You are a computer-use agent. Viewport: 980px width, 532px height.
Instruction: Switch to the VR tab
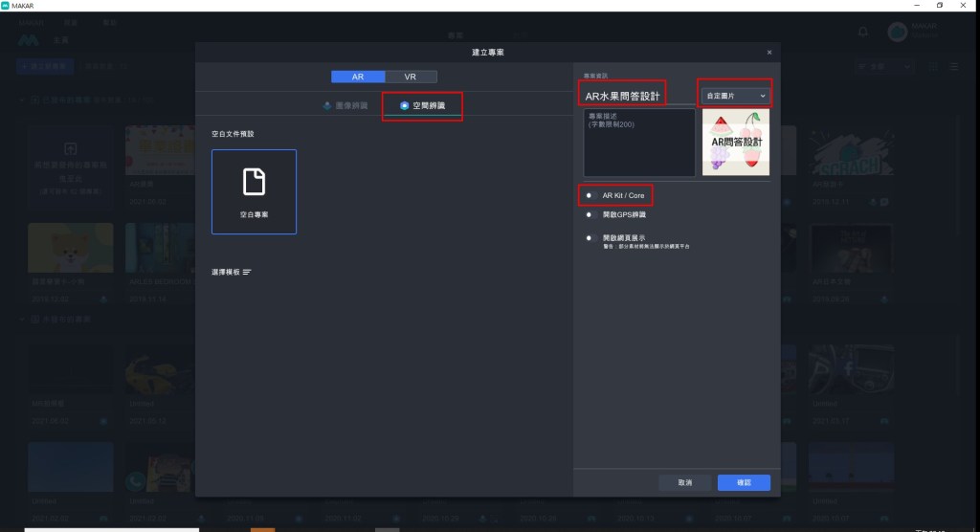point(410,77)
